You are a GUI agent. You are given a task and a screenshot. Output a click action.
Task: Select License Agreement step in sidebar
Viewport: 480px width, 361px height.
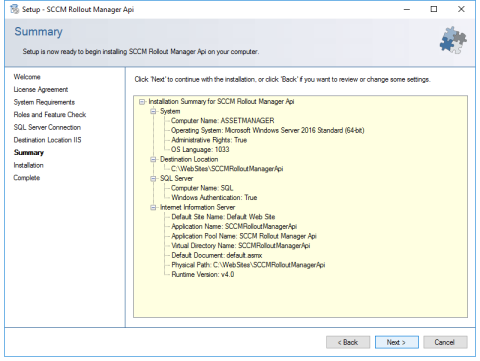(41, 90)
